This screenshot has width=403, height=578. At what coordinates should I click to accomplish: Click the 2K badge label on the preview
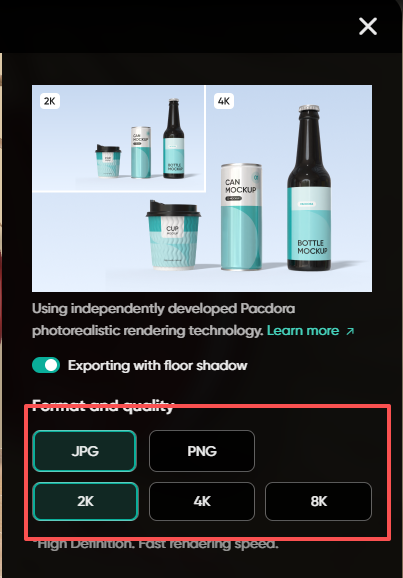(50, 101)
